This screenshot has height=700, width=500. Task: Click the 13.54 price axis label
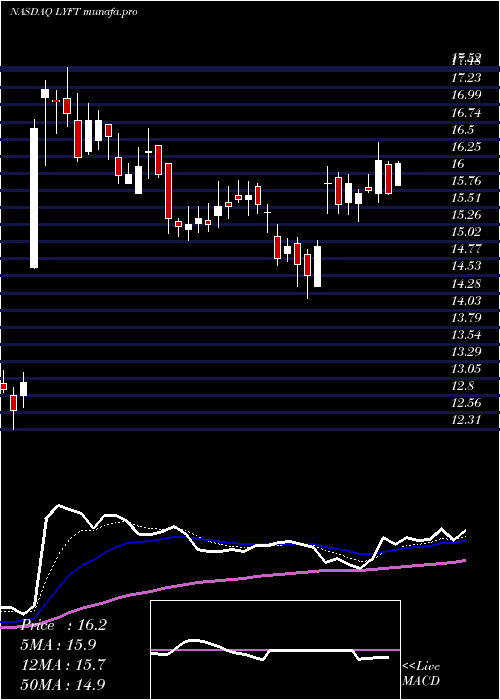466,334
